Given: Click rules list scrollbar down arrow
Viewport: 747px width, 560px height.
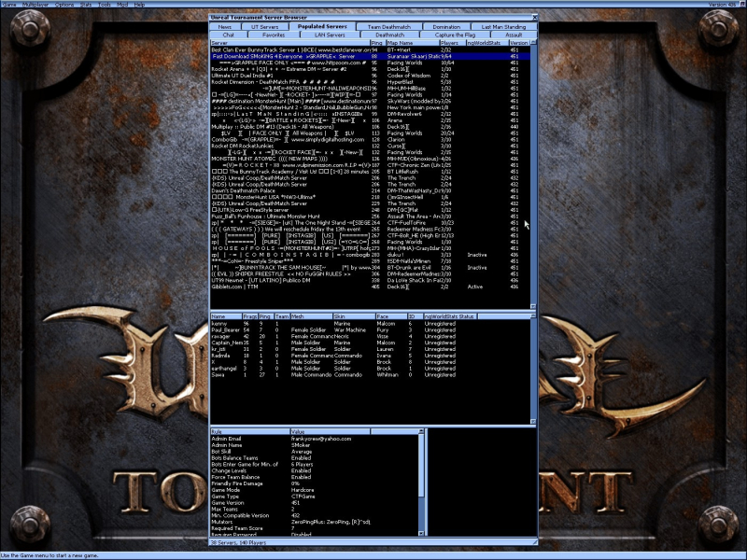Looking at the screenshot, I should pos(421,533).
